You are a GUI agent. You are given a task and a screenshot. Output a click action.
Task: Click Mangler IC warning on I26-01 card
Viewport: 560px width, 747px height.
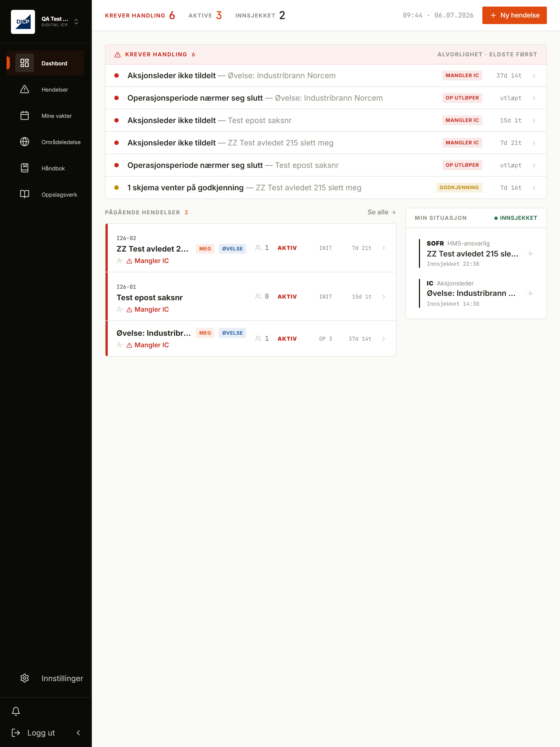[148, 309]
